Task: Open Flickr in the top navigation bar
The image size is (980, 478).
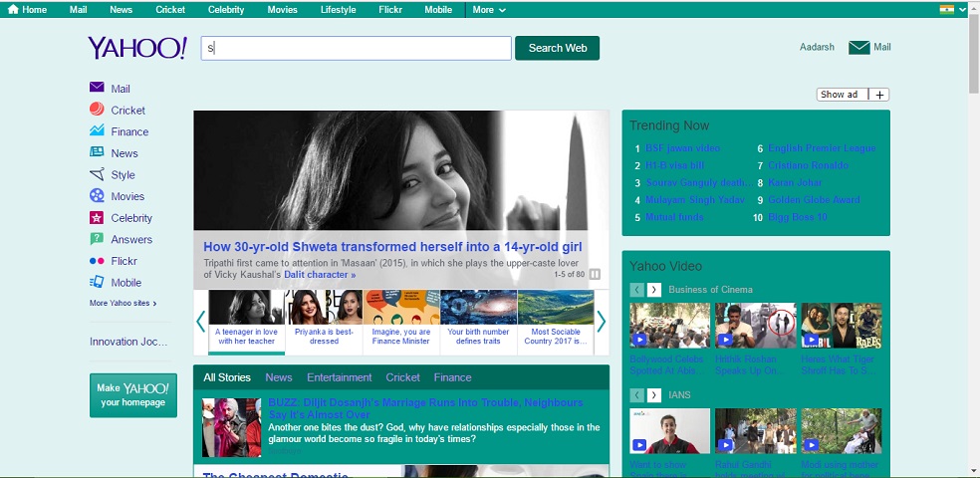Action: (390, 9)
